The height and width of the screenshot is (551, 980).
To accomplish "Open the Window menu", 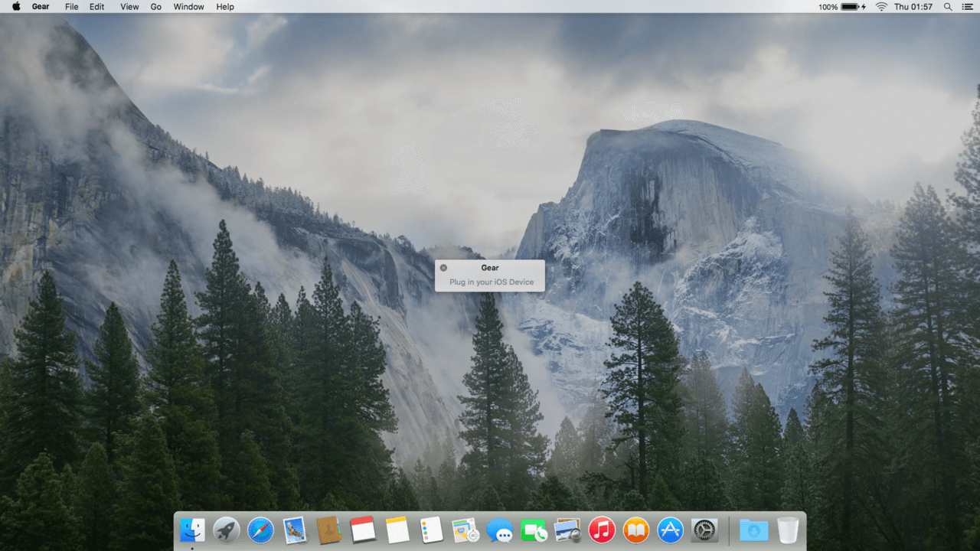I will click(x=188, y=6).
